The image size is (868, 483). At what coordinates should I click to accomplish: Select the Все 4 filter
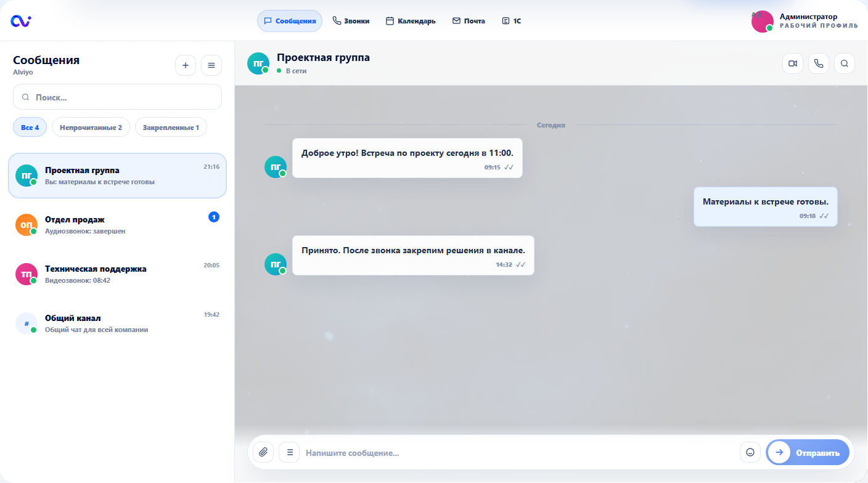point(30,128)
